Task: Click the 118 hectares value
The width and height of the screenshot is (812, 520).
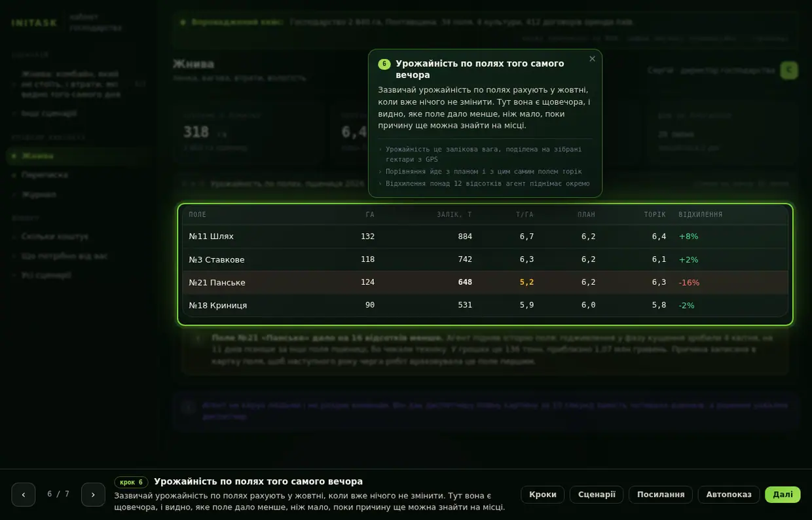Action: pyautogui.click(x=367, y=259)
